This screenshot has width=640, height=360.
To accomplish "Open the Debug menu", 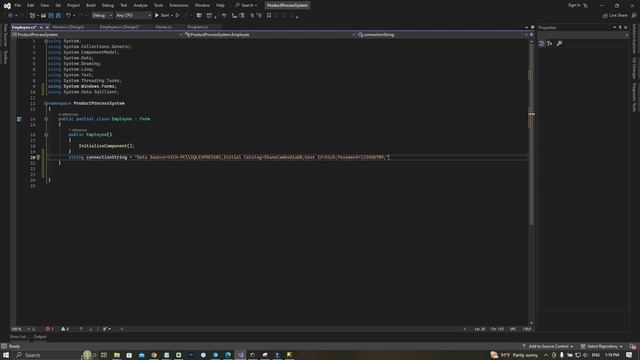I will click(x=108, y=5).
